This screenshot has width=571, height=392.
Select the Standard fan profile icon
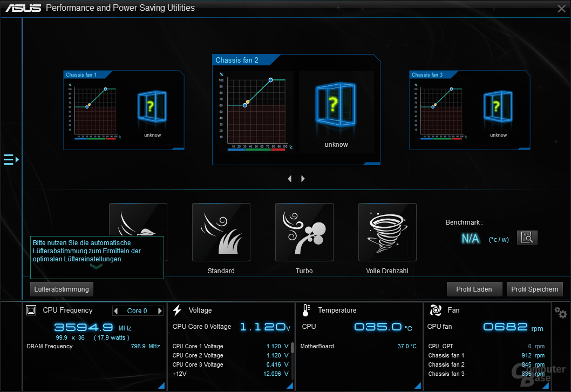[221, 232]
